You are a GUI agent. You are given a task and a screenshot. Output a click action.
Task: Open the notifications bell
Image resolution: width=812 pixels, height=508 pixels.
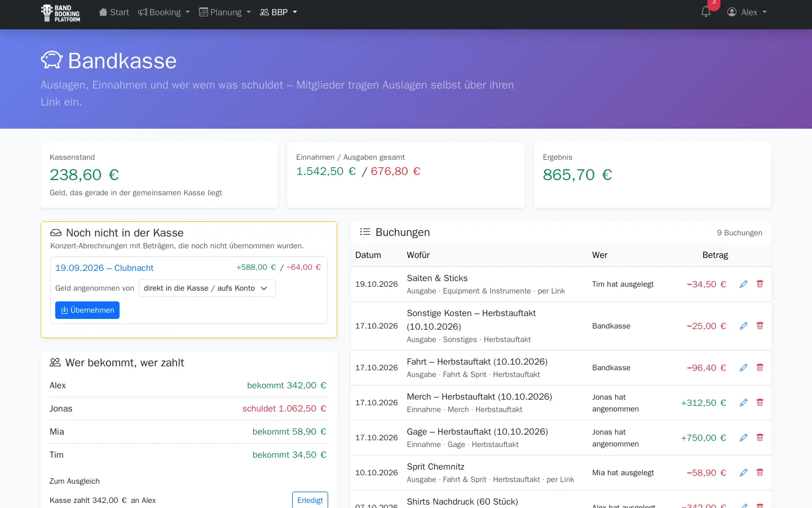point(705,12)
